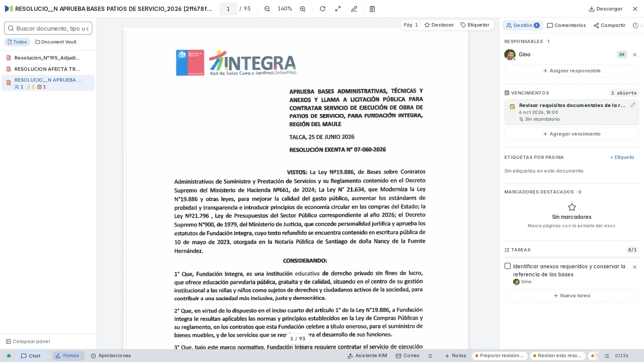Add a note via Notas

pos(455,356)
